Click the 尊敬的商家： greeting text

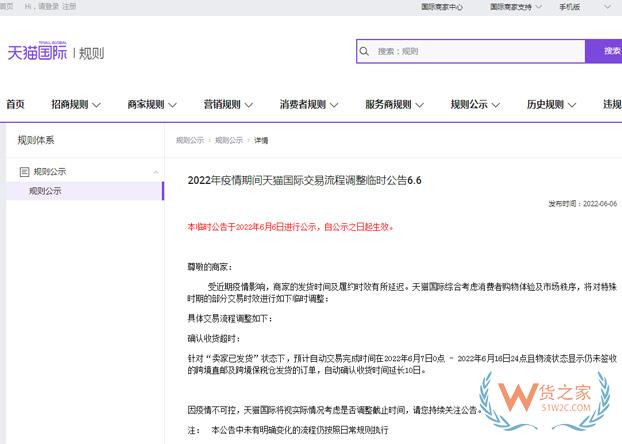(x=210, y=267)
